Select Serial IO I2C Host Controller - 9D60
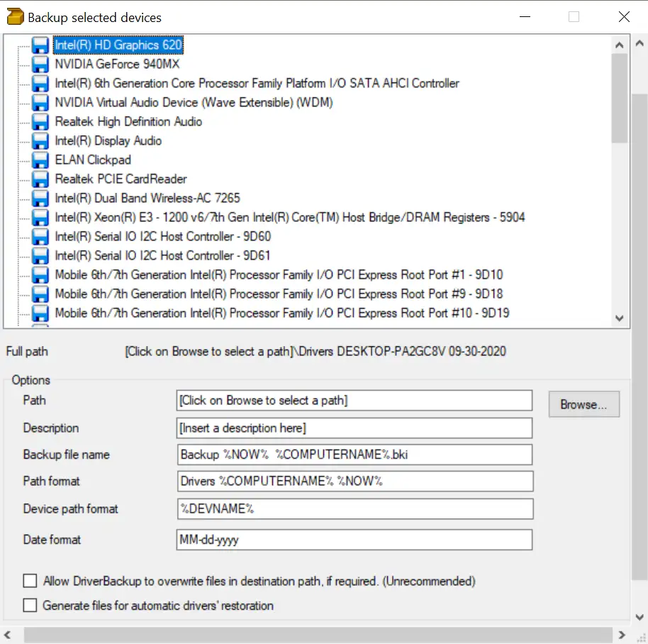This screenshot has height=644, width=648. [x=163, y=236]
